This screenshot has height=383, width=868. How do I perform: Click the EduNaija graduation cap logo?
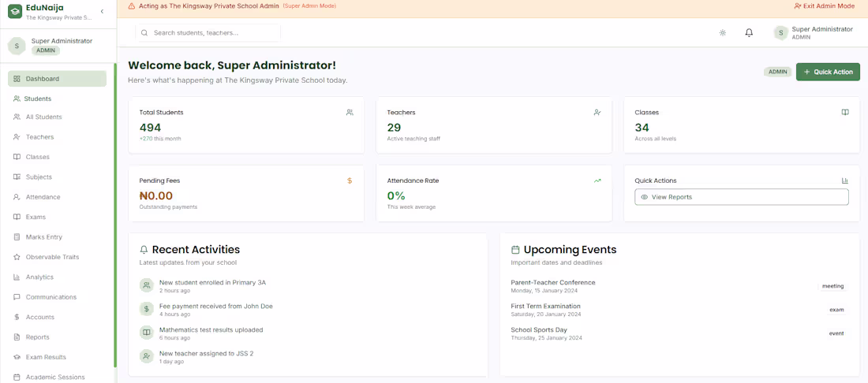coord(15,12)
